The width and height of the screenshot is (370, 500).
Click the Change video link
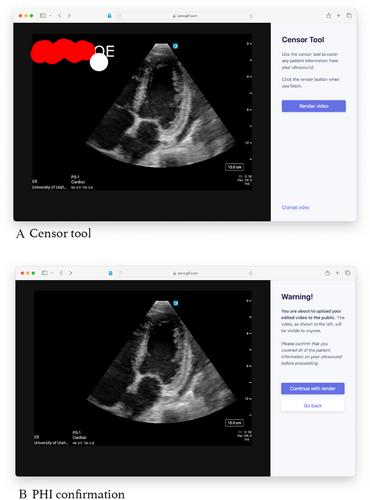(295, 207)
